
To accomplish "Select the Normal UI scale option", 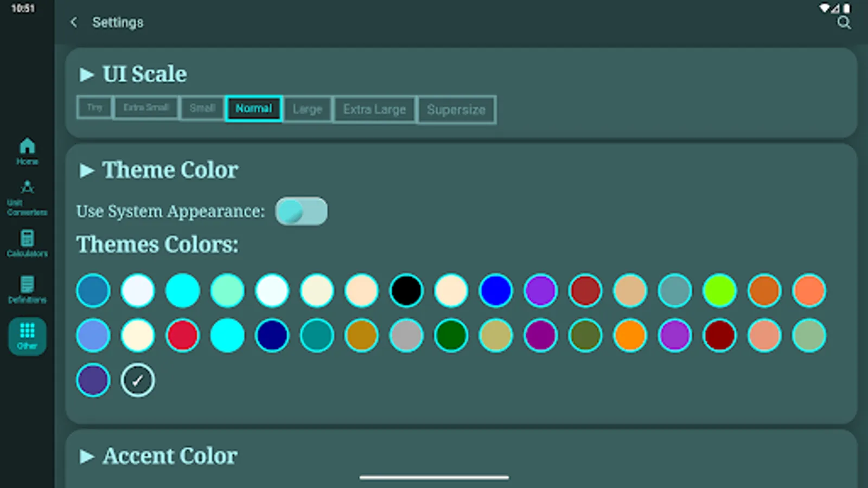I will click(x=253, y=108).
